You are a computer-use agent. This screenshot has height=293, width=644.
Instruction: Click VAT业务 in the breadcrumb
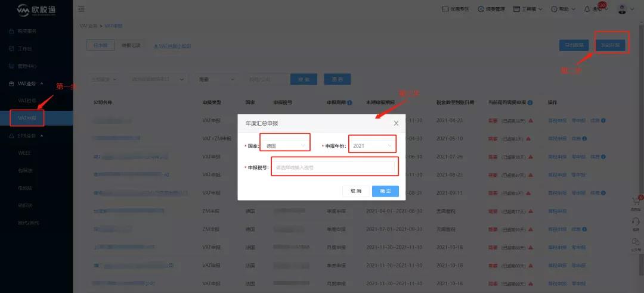pyautogui.click(x=88, y=26)
